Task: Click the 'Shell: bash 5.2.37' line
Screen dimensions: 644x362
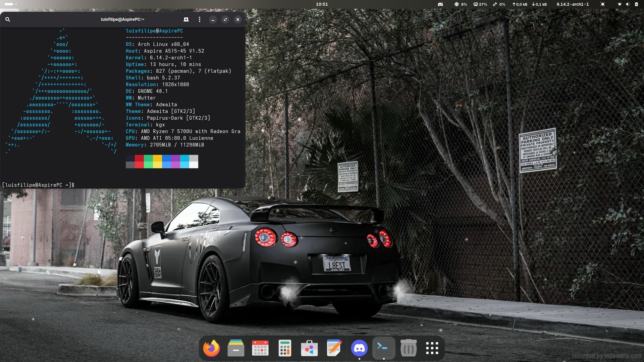Action: pyautogui.click(x=153, y=78)
